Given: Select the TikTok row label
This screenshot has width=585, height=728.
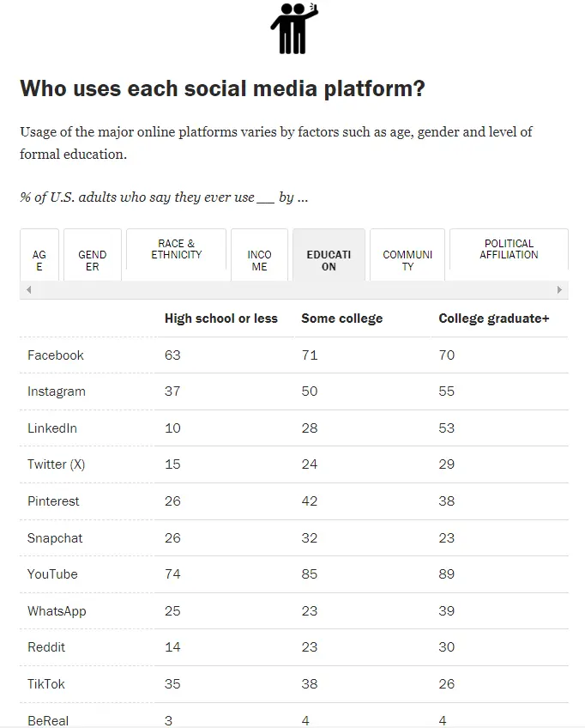Looking at the screenshot, I should (46, 684).
